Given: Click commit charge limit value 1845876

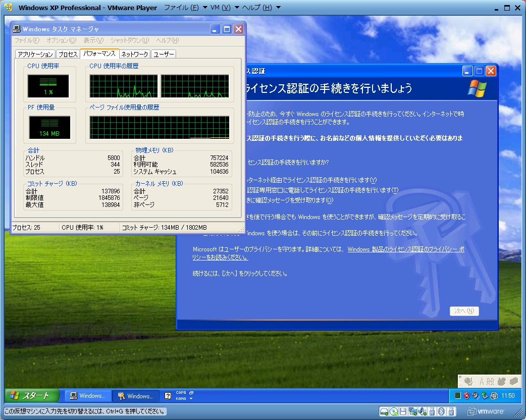Looking at the screenshot, I should pyautogui.click(x=109, y=198).
